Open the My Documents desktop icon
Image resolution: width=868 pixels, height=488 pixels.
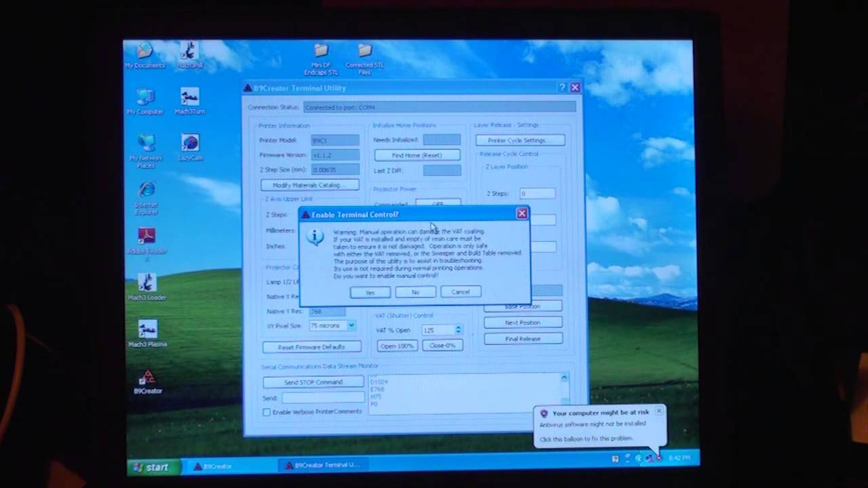[x=145, y=56]
